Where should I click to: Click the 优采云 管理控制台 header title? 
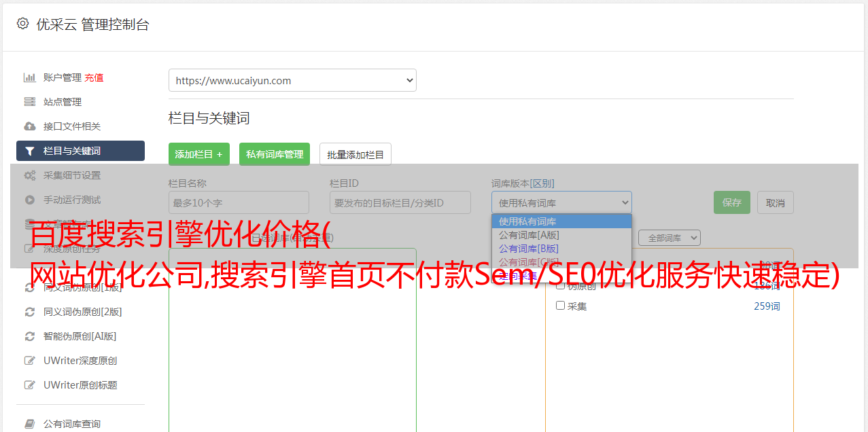click(92, 24)
